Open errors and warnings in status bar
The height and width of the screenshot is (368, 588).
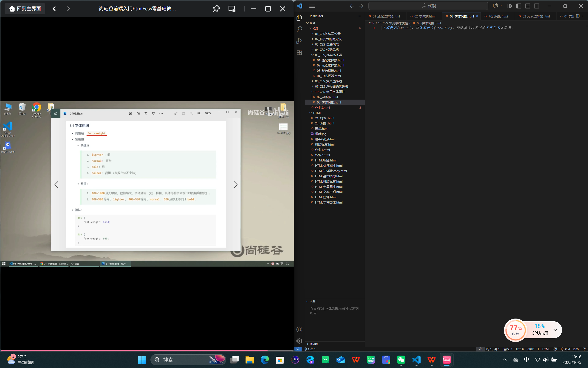pos(310,349)
